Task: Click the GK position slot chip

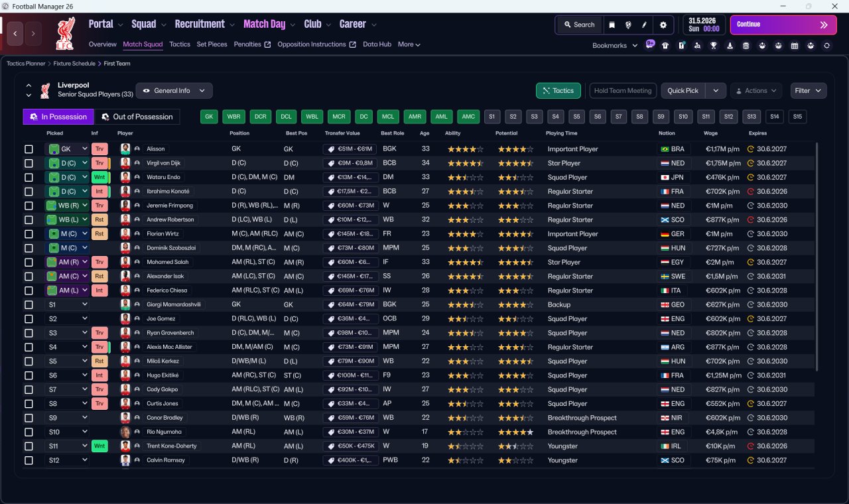Action: [x=209, y=117]
